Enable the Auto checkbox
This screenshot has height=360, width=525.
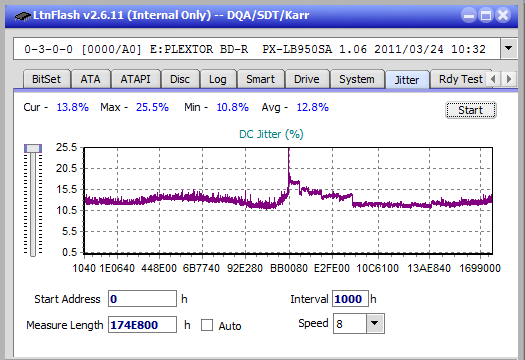[x=207, y=325]
